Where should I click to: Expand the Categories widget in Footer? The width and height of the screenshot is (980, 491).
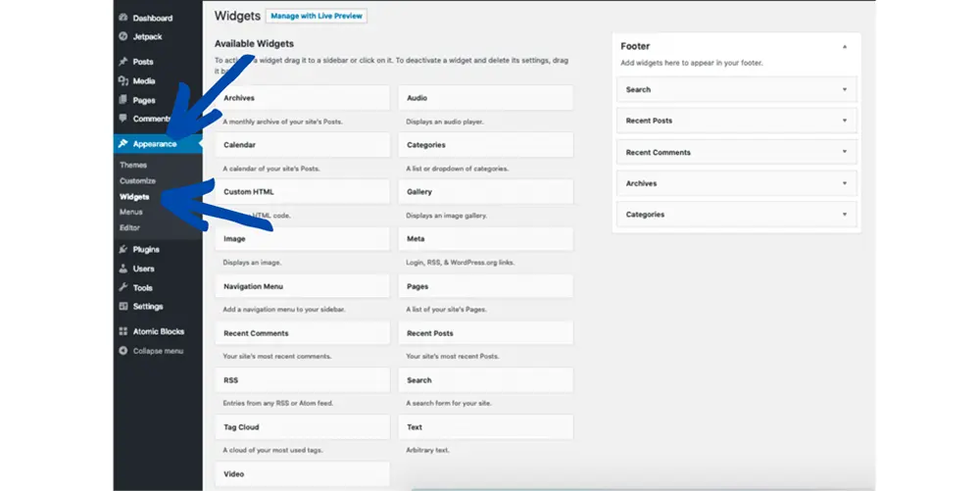click(845, 215)
